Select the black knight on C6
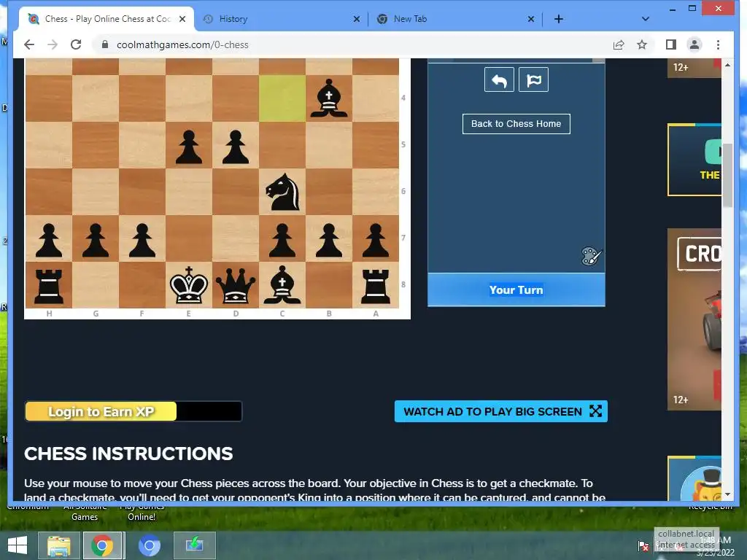The width and height of the screenshot is (747, 560). [x=282, y=192]
